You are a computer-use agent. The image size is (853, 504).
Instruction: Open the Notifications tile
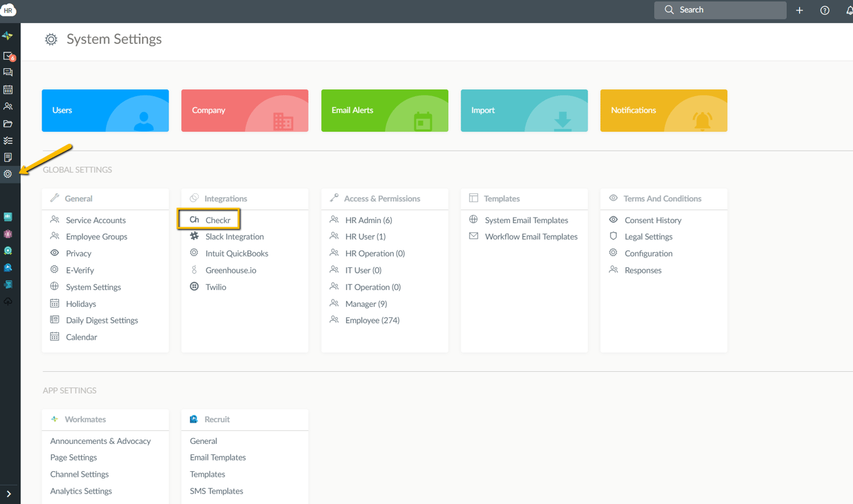663,110
